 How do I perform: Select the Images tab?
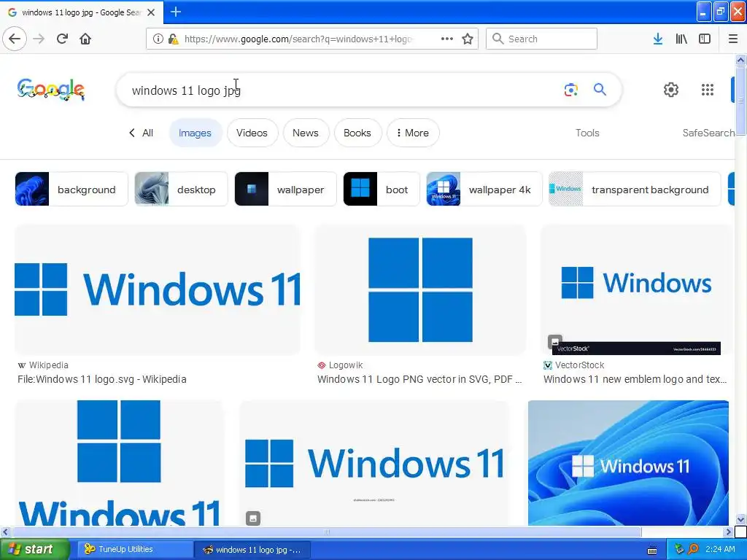[195, 133]
